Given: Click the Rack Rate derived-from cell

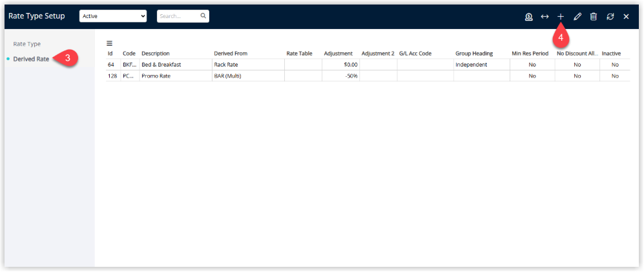Looking at the screenshot, I should coord(226,65).
